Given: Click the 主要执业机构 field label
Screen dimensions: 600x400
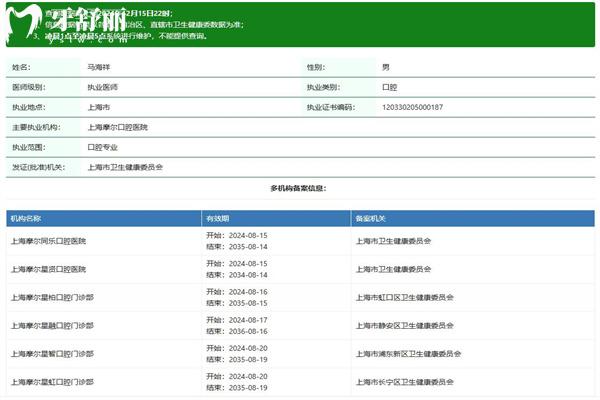Looking at the screenshot, I should 36,127.
